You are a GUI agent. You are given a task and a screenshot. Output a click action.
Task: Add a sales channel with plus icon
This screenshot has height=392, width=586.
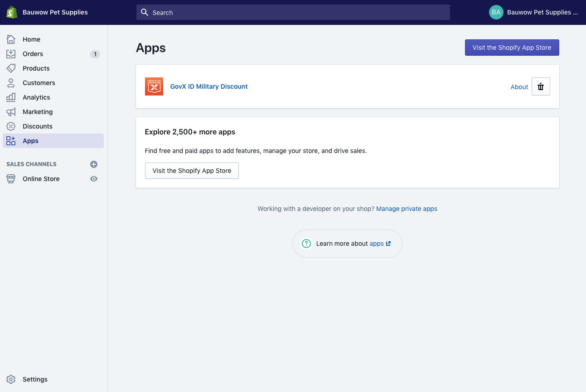point(94,164)
